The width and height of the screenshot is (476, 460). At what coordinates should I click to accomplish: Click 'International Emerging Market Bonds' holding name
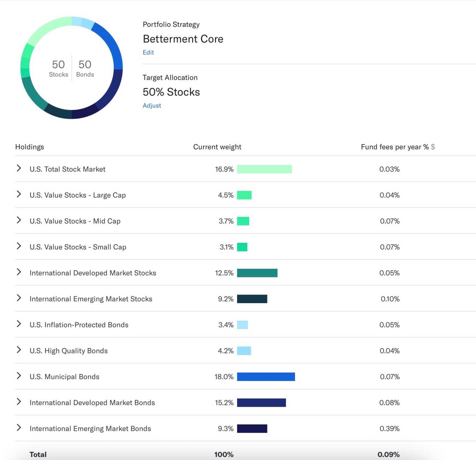[x=90, y=429]
